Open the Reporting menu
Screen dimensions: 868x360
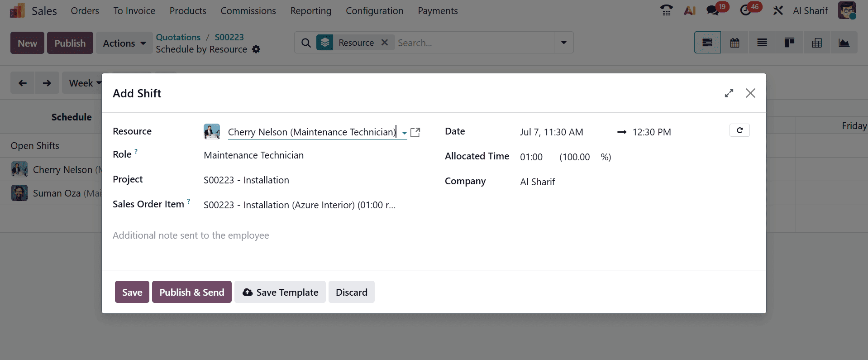pyautogui.click(x=311, y=10)
